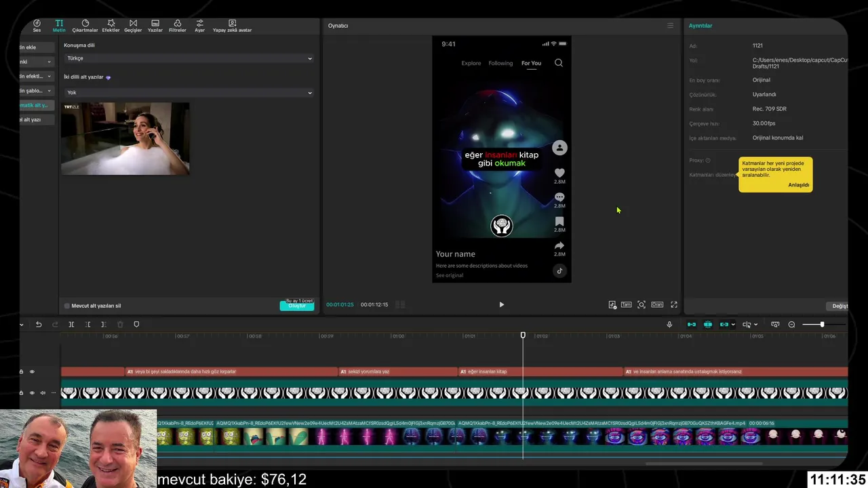Open the linkage options dropdown arrow
Viewport: 868px width, 488px height.
click(x=733, y=325)
